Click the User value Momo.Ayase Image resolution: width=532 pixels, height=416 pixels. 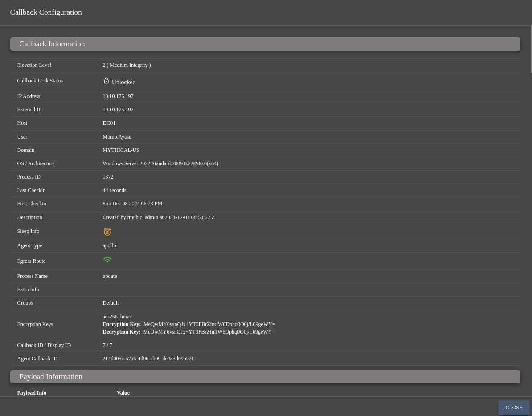(x=117, y=137)
